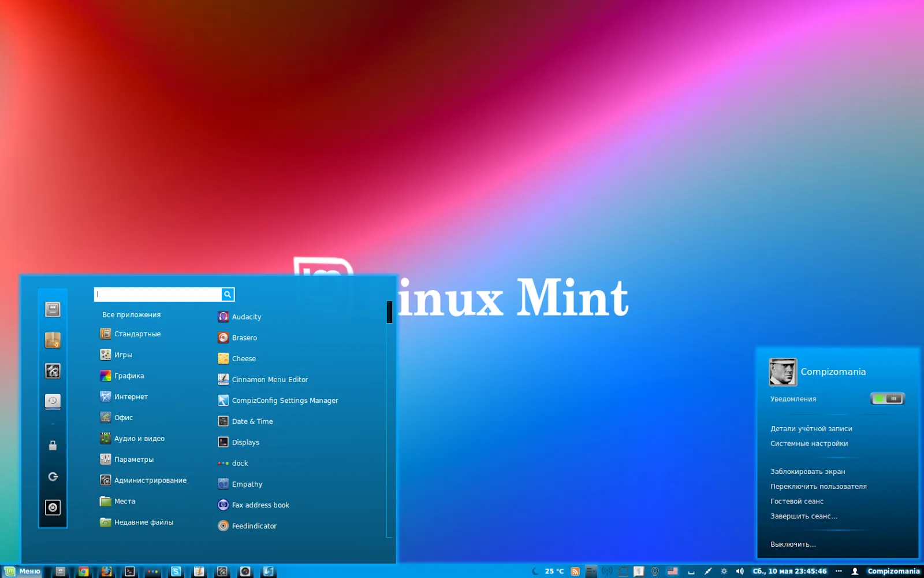This screenshot has height=578, width=924.
Task: Click the Меню button on the panel
Action: [23, 571]
